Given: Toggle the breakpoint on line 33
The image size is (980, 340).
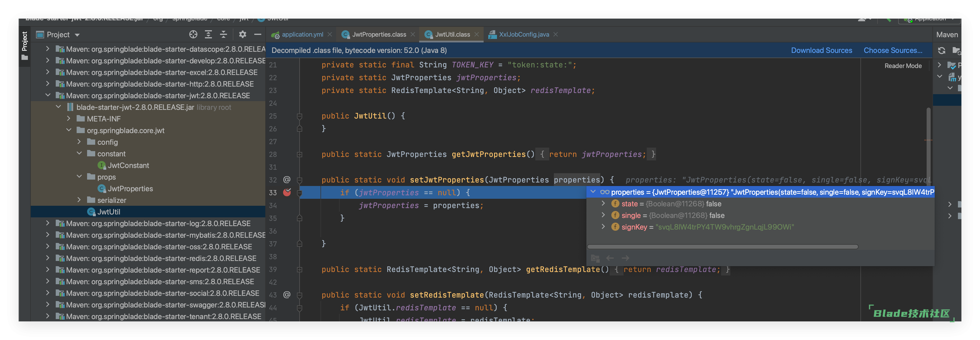Looking at the screenshot, I should (287, 193).
